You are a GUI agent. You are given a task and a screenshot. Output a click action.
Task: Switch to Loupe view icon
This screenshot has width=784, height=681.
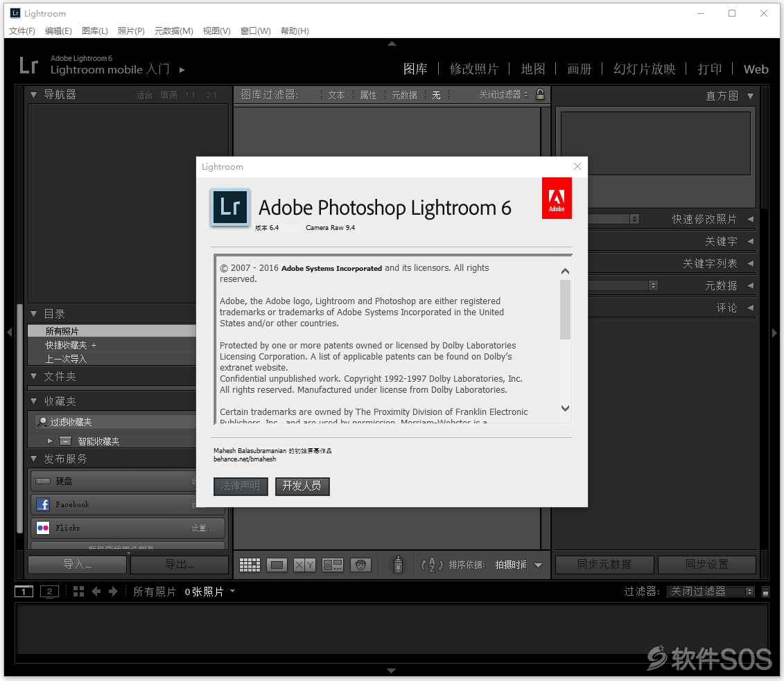[277, 565]
